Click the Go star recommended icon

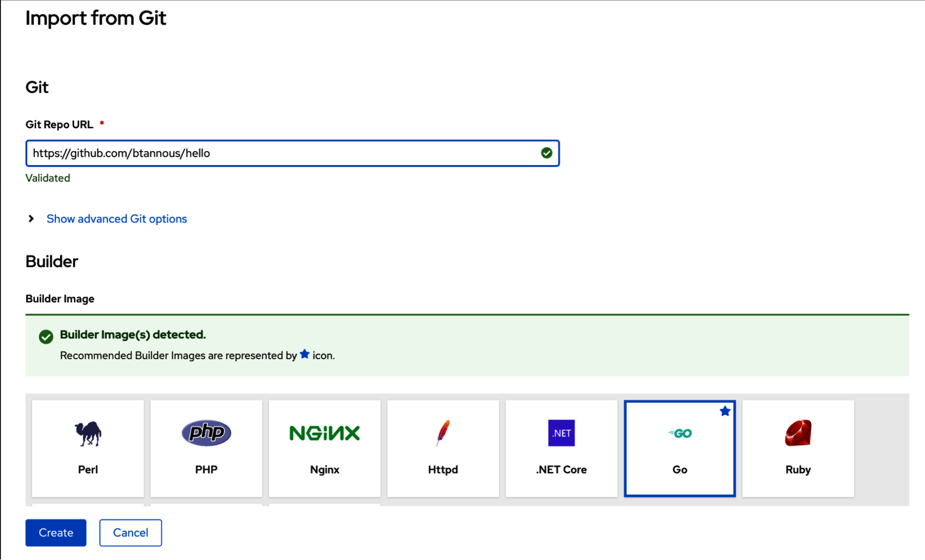(x=725, y=412)
